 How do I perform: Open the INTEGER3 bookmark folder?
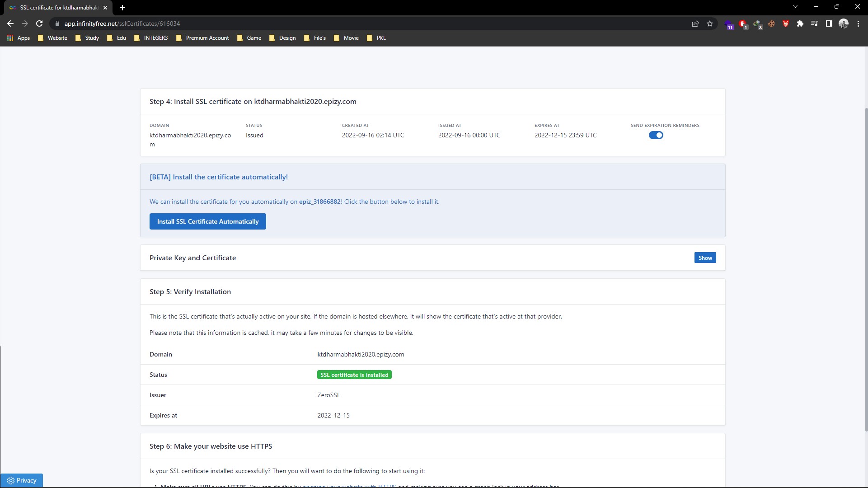[x=151, y=38]
